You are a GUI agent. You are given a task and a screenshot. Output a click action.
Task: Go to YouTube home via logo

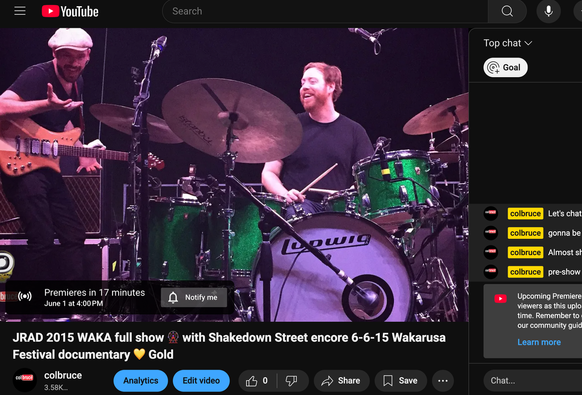[70, 12]
